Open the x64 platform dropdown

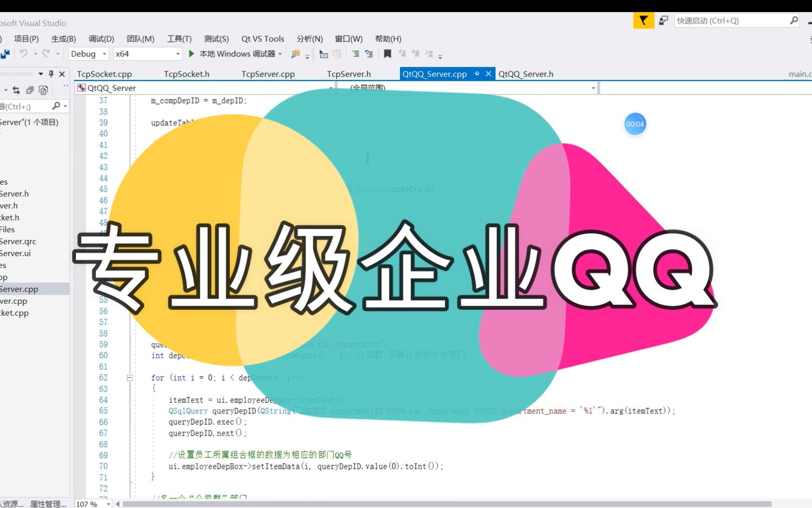pyautogui.click(x=147, y=54)
